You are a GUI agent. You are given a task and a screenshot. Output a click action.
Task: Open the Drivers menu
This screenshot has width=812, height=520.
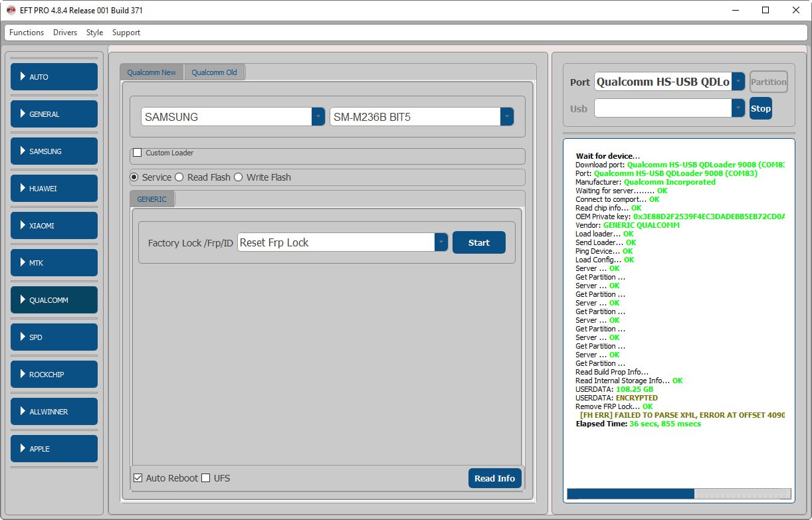tap(65, 33)
